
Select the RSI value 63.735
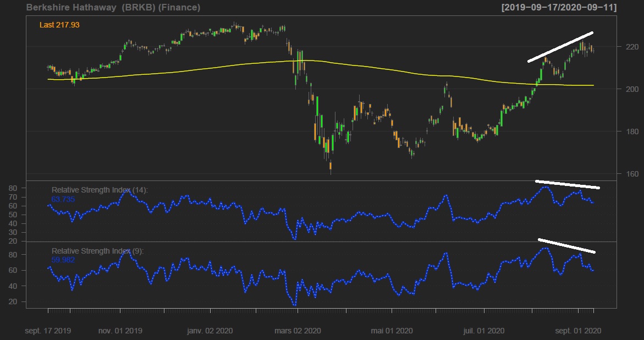63,199
